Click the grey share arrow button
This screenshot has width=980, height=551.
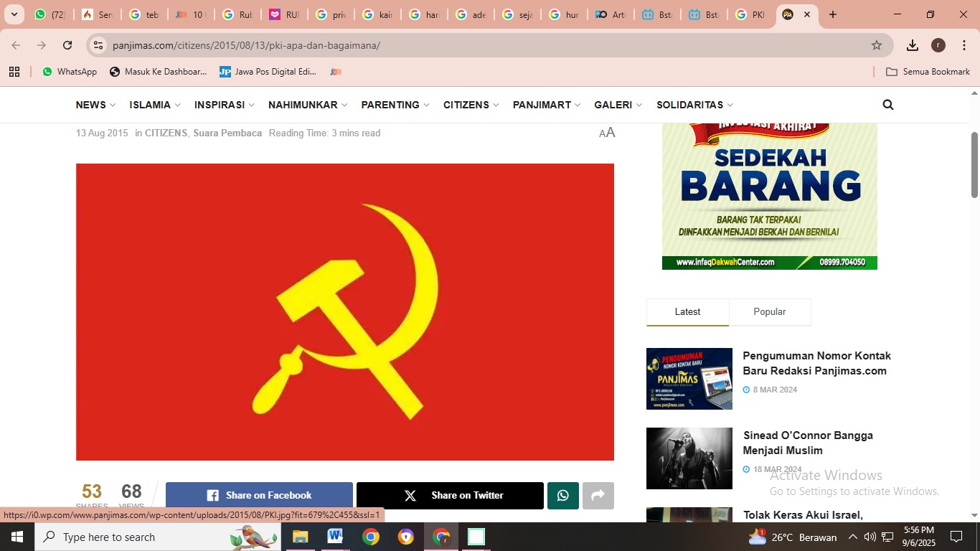tap(598, 496)
